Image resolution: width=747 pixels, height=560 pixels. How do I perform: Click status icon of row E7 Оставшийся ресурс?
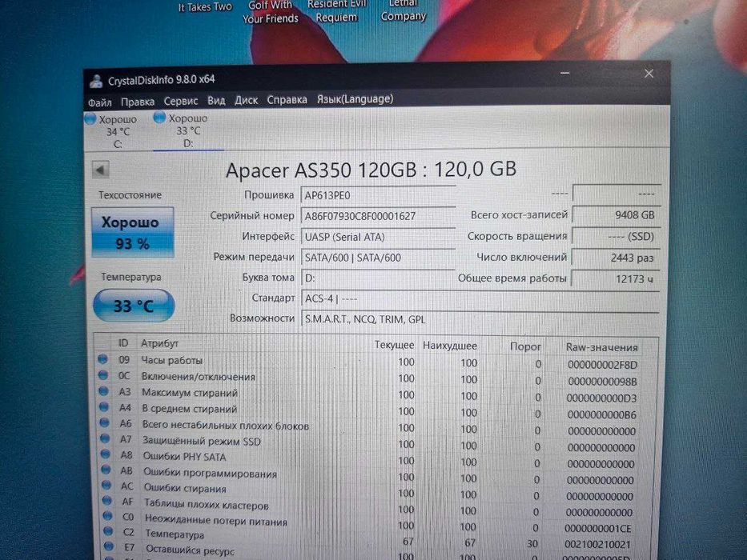pyautogui.click(x=109, y=546)
